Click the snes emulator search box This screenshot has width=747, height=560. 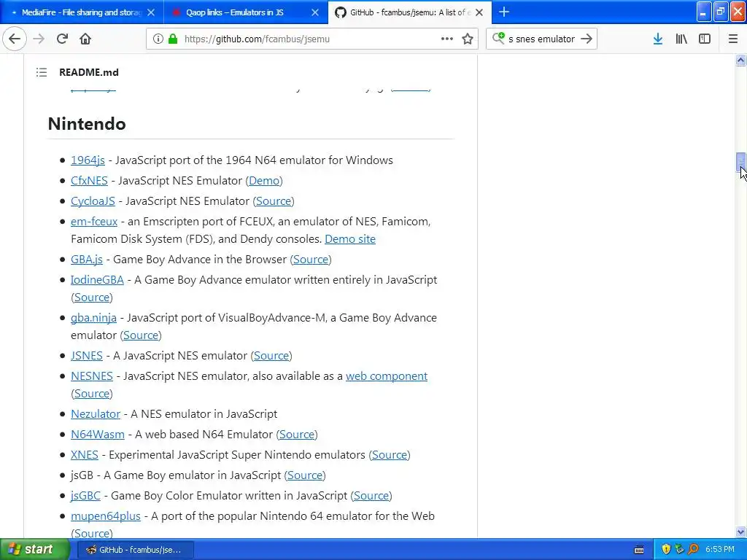(542, 39)
